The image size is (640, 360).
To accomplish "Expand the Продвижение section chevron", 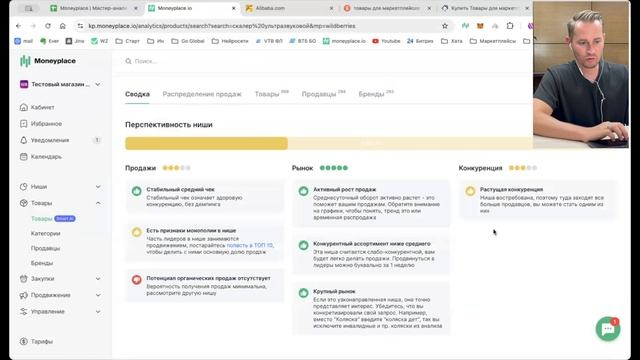I will point(98,295).
